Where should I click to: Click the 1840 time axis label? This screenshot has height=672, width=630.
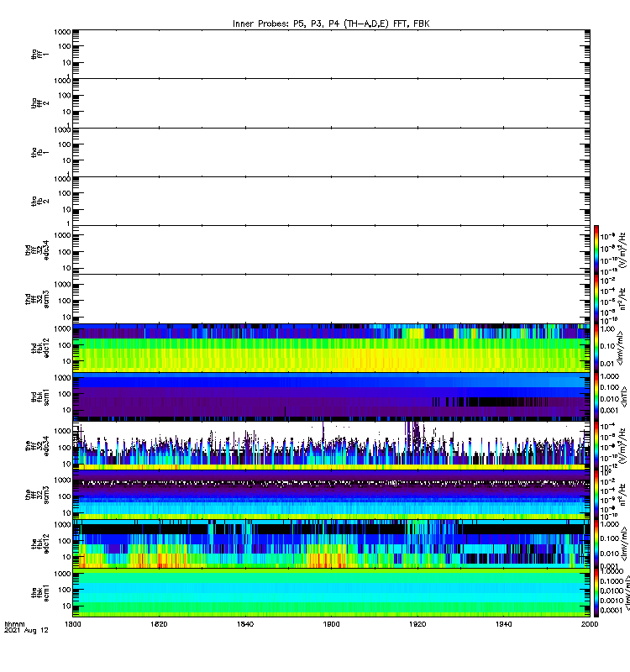click(x=245, y=624)
